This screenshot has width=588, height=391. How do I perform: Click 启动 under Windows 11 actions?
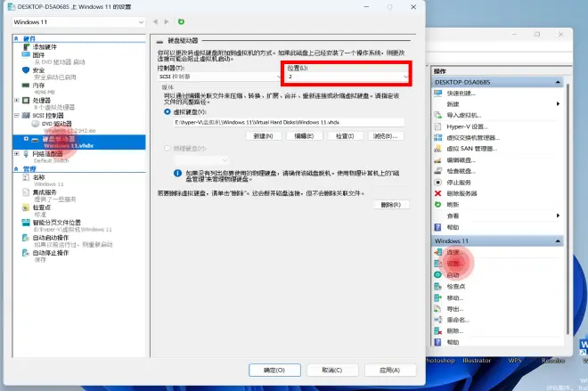coord(453,275)
